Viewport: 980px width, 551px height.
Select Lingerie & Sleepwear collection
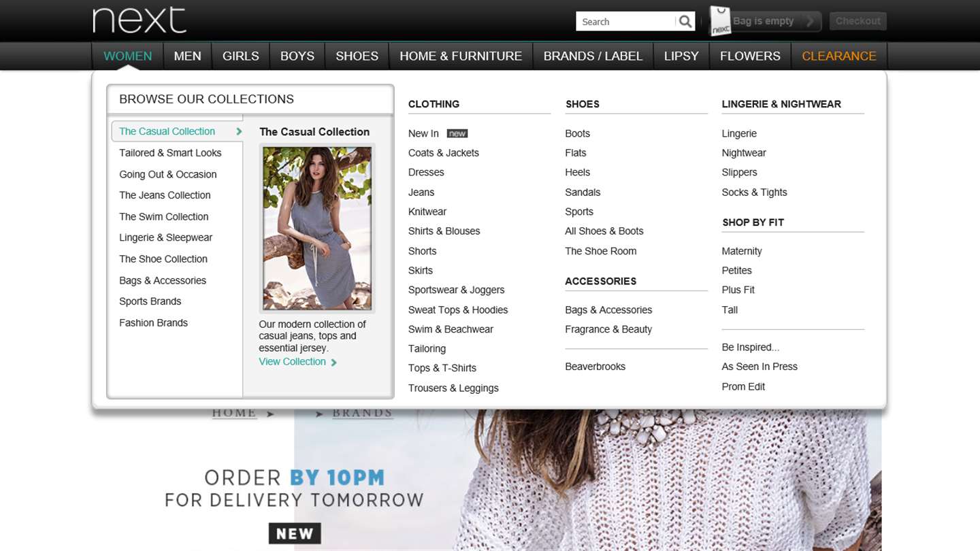click(166, 237)
